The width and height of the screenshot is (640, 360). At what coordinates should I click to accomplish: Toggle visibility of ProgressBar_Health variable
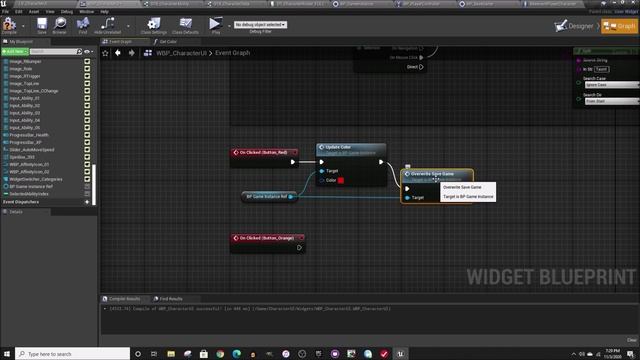click(x=87, y=135)
